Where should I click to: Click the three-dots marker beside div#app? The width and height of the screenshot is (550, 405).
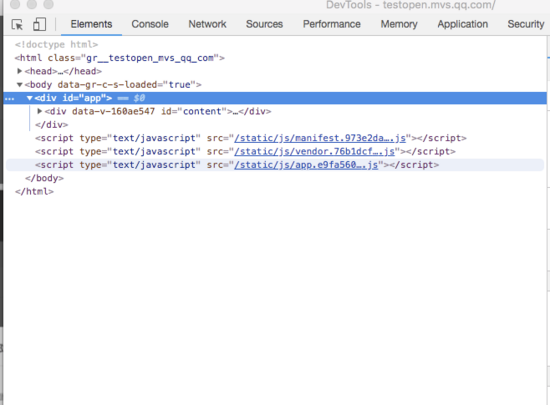pos(9,99)
